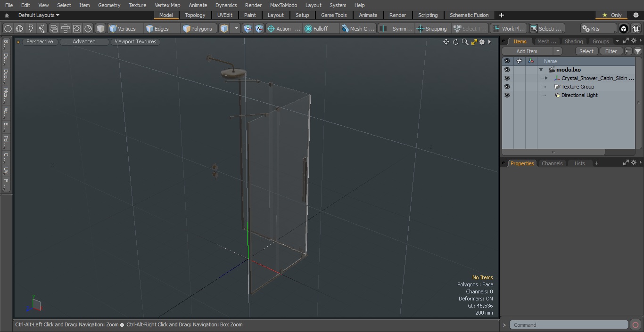Switch to the Shading tab
Image resolution: width=644 pixels, height=332 pixels.
tap(574, 41)
